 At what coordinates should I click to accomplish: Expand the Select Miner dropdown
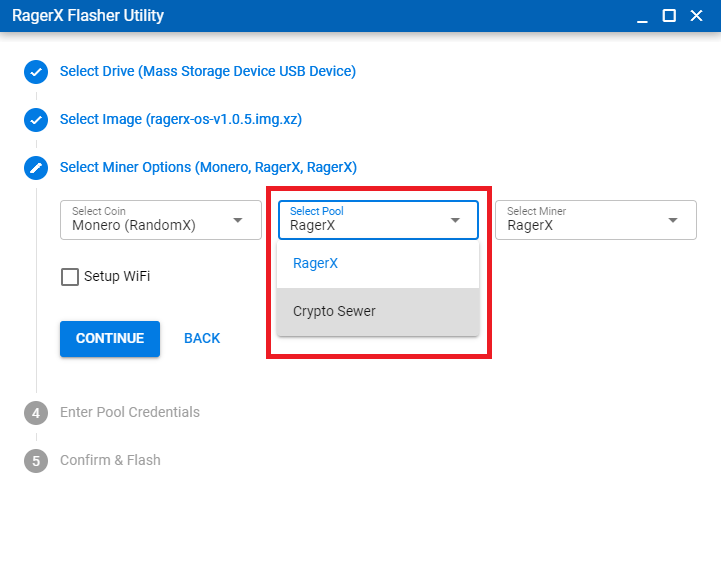coord(596,220)
